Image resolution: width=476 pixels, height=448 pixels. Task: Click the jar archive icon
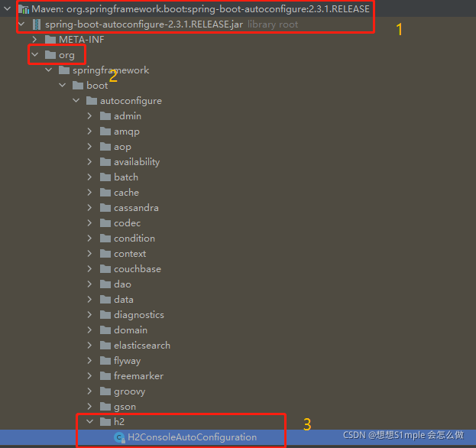(37, 24)
